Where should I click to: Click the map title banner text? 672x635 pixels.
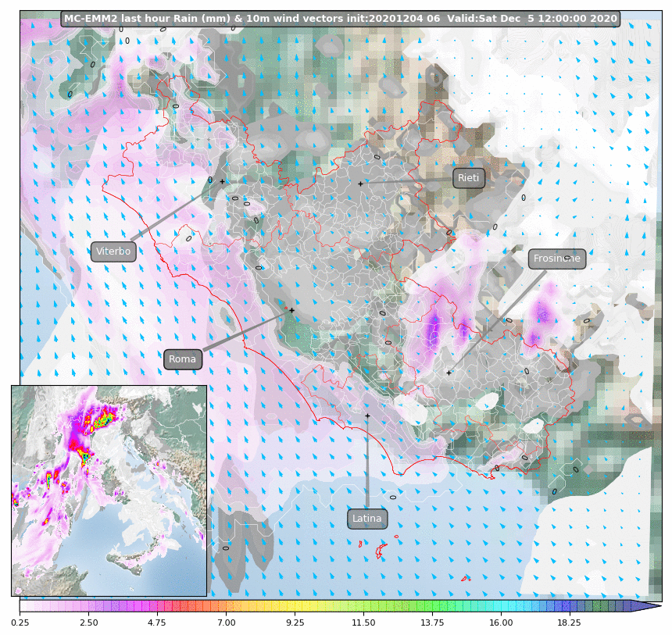pos(341,19)
